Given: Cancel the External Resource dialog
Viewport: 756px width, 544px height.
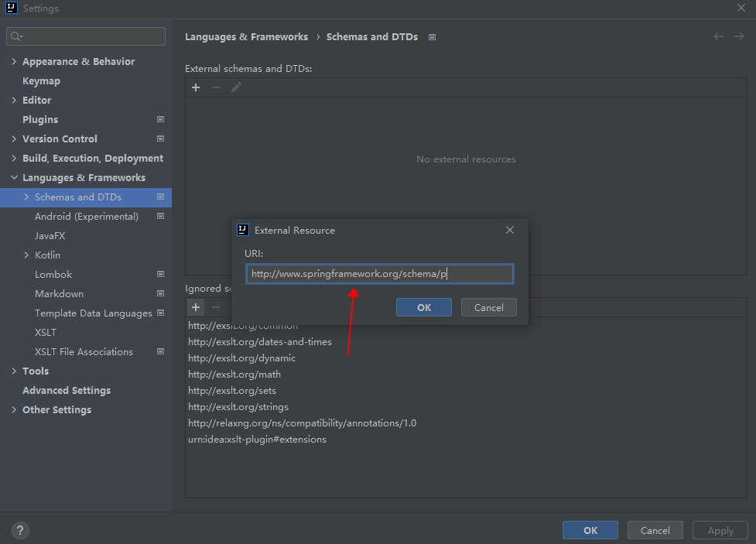Looking at the screenshot, I should coord(488,307).
